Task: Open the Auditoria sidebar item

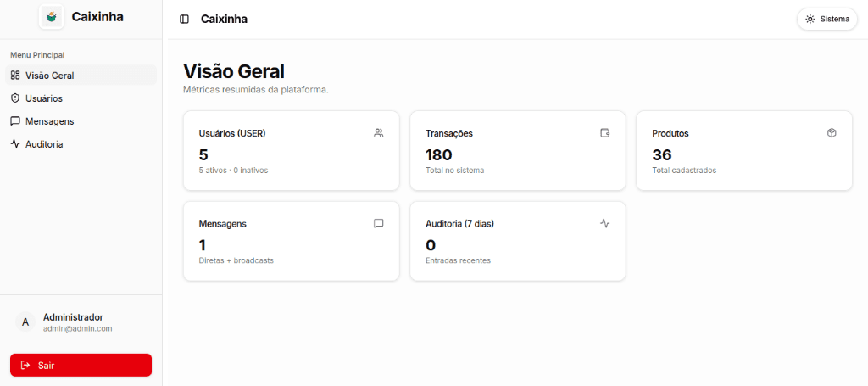Action: pos(81,144)
